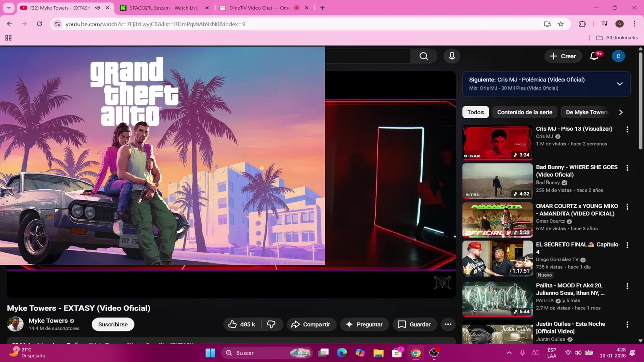This screenshot has width=644, height=362.
Task: Click site information icon in address bar
Action: click(x=57, y=24)
